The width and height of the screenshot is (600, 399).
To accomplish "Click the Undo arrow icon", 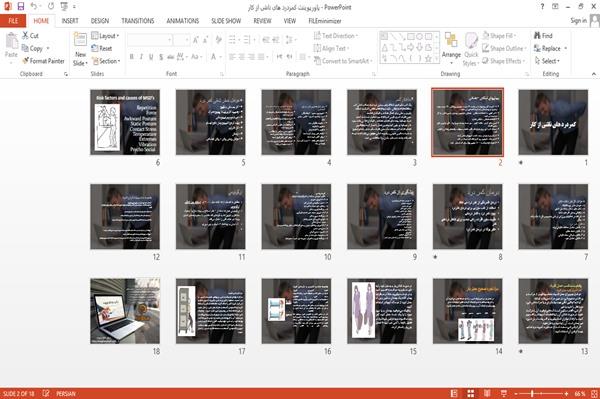I will (34, 7).
